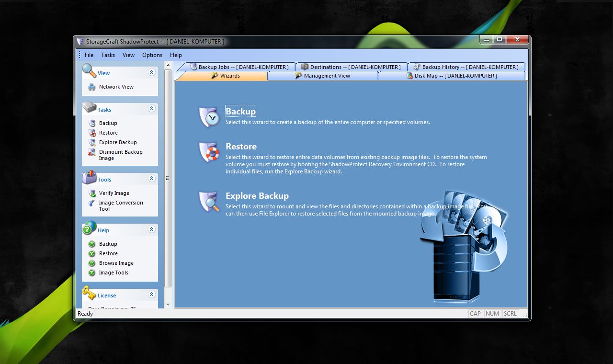This screenshot has height=364, width=613.
Task: Open the File menu
Action: coord(89,55)
